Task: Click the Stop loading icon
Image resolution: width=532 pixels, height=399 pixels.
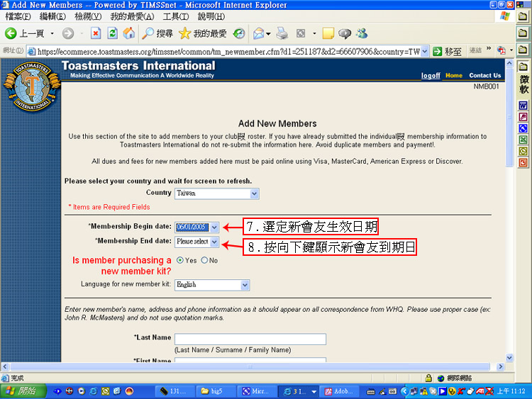Action: click(96, 33)
